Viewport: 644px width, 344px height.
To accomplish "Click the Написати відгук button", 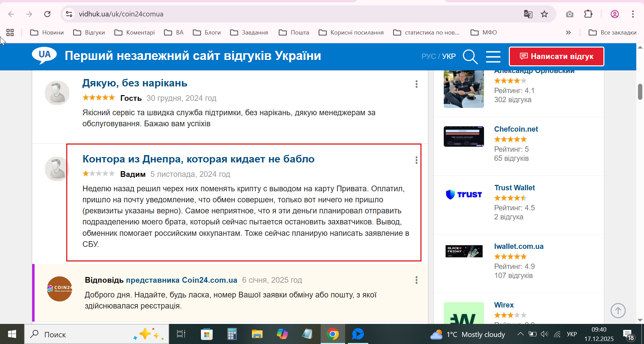I will point(556,56).
